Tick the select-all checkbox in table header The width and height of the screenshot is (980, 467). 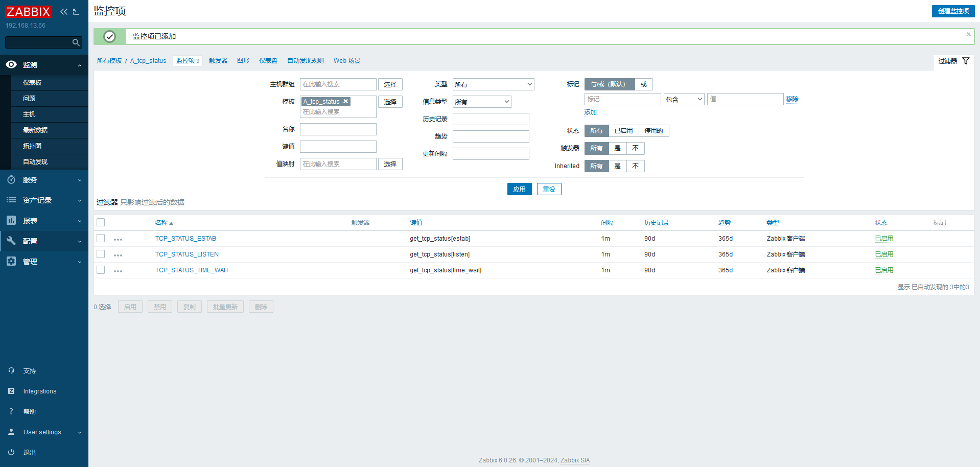[x=101, y=222]
